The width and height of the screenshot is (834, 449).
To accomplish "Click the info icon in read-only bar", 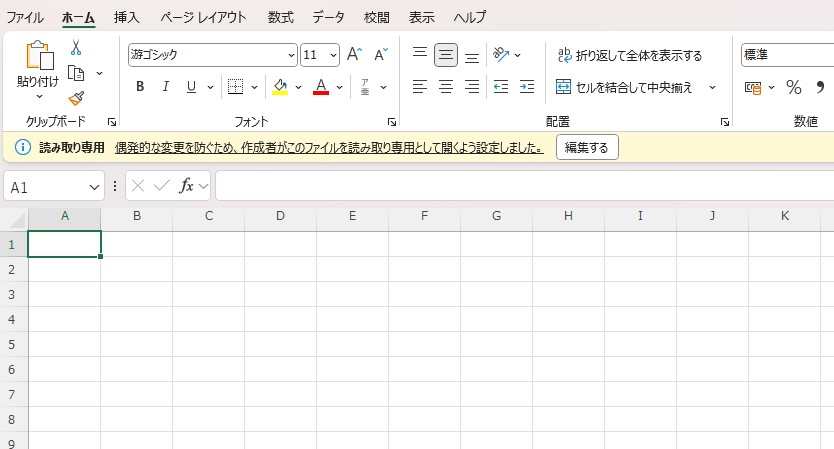I will point(22,147).
